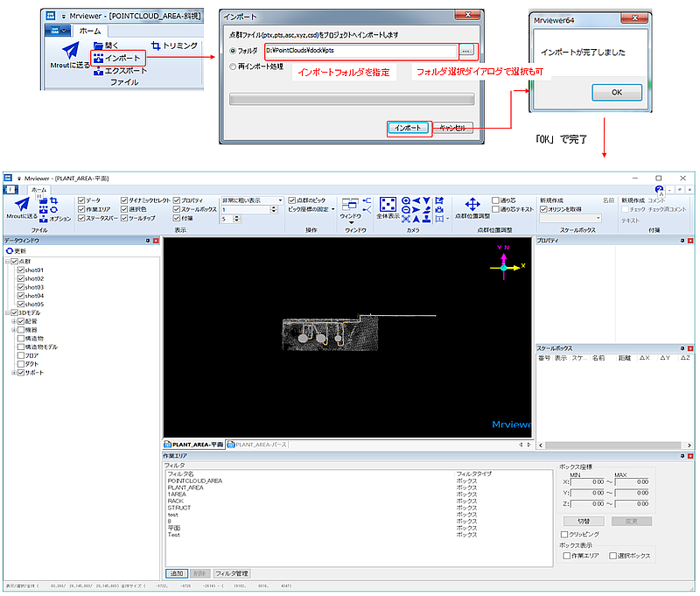Viewport: 700px width, 596px height.
Task: Select the 再インポート処理 radio button
Action: pos(233,67)
